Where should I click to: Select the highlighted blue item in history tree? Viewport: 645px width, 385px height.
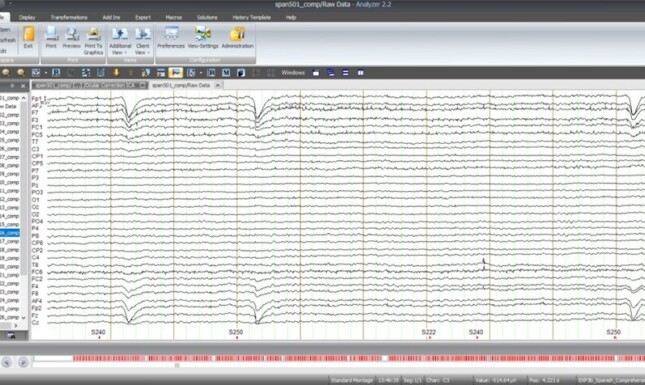9,233
